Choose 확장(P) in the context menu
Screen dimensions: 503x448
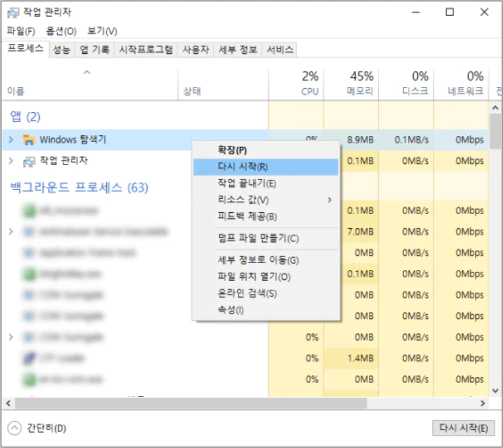[x=266, y=150]
